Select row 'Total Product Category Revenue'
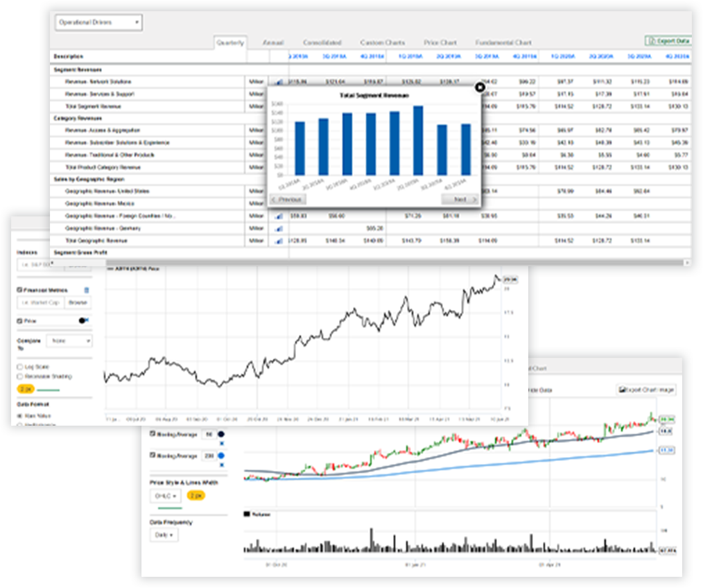The image size is (703, 588). [x=103, y=167]
